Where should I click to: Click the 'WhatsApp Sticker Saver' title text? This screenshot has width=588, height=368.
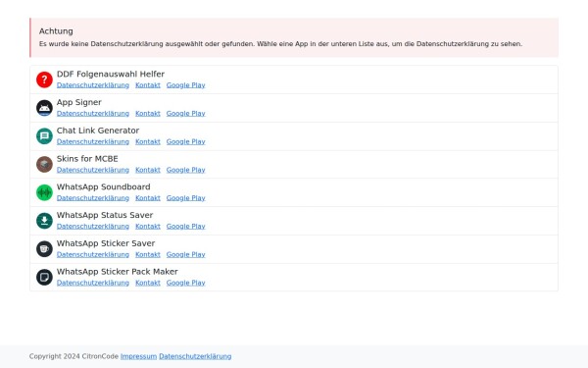106,243
